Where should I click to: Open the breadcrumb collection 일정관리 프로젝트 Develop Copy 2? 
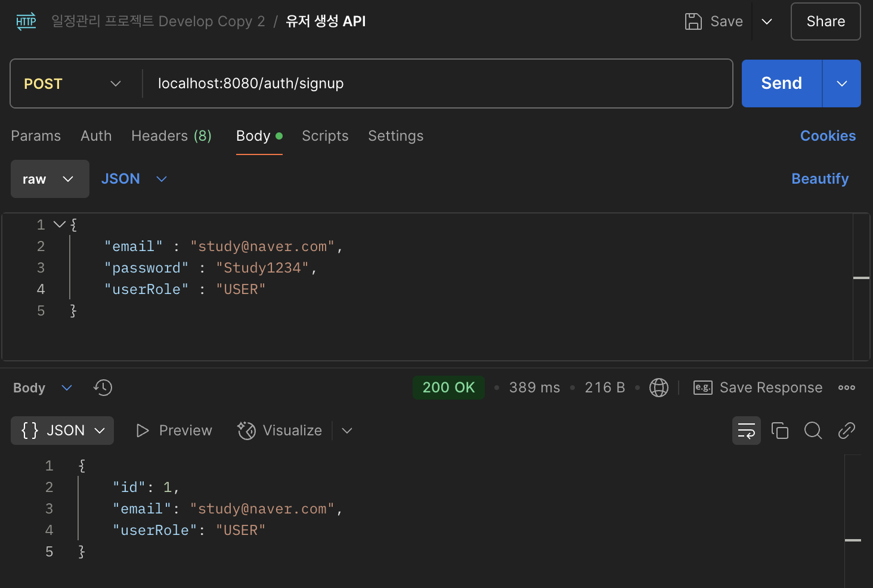tap(158, 21)
